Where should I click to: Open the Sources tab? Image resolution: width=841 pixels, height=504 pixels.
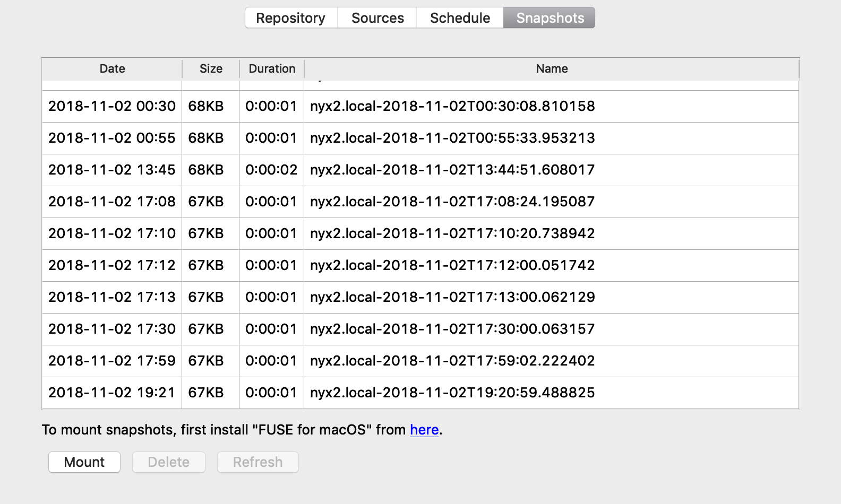(377, 18)
